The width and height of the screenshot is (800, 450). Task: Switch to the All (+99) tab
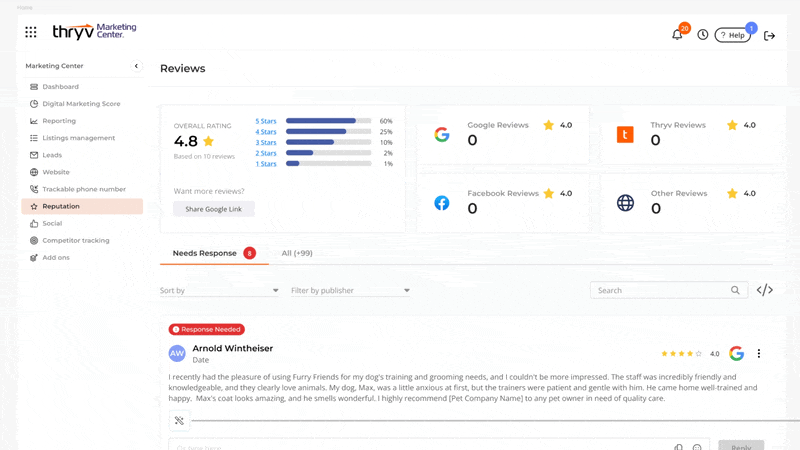(x=297, y=253)
